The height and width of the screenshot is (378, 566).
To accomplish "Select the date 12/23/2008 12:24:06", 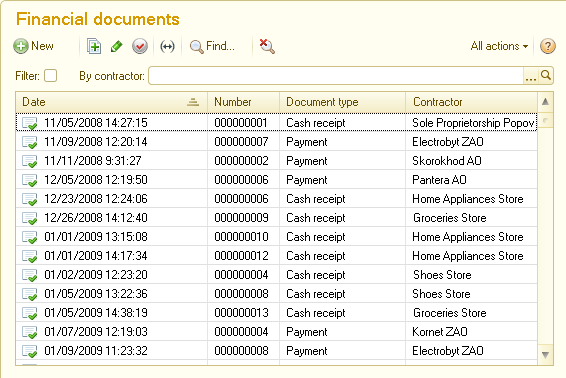I will tap(96, 199).
